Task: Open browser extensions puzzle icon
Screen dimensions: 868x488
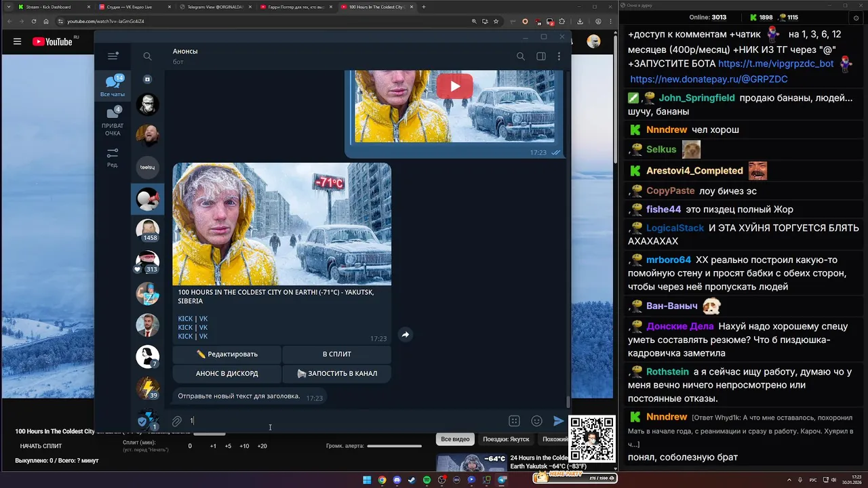Action: click(561, 21)
